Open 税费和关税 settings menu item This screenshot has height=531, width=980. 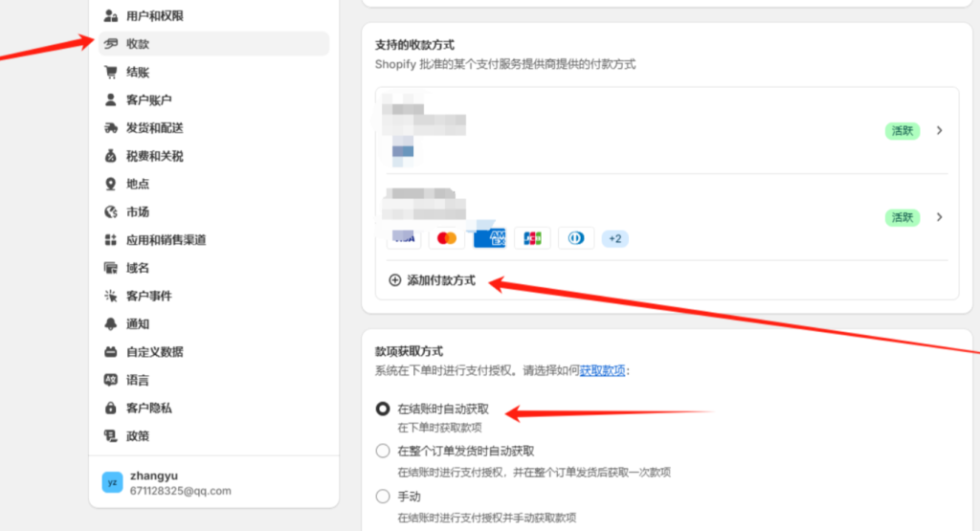[154, 156]
